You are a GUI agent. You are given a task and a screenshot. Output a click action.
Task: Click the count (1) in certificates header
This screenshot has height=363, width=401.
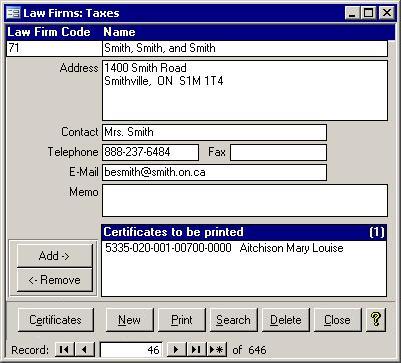377,232
